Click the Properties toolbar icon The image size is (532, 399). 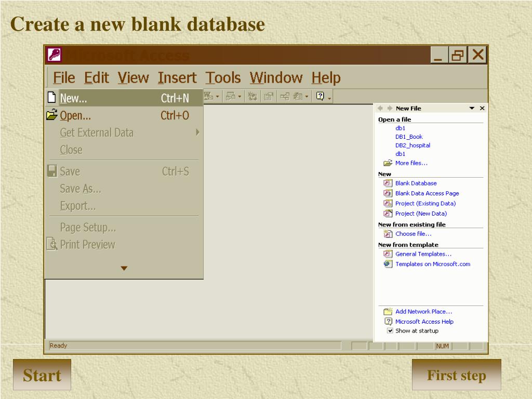[269, 96]
